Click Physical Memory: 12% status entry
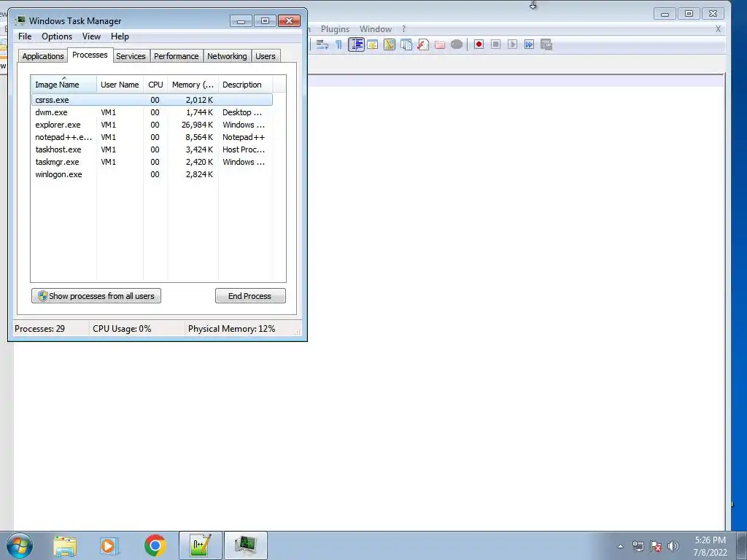This screenshot has width=747, height=560. point(231,329)
